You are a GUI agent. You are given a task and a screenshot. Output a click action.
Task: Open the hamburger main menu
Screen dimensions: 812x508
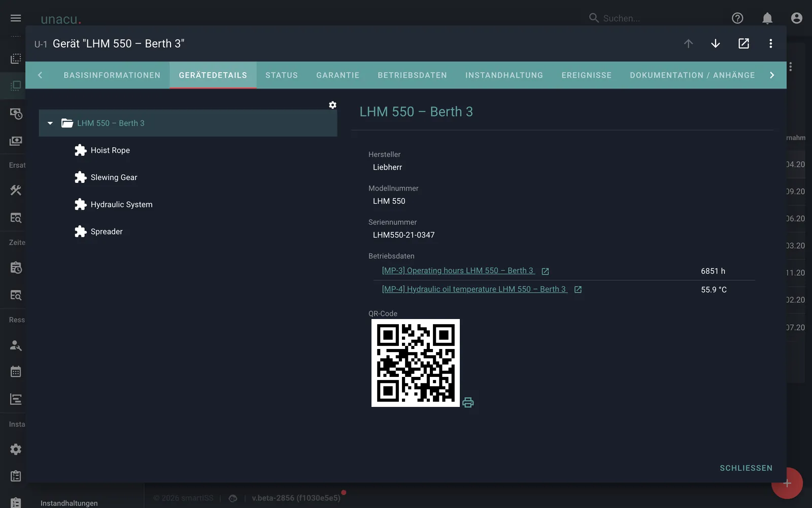click(16, 18)
